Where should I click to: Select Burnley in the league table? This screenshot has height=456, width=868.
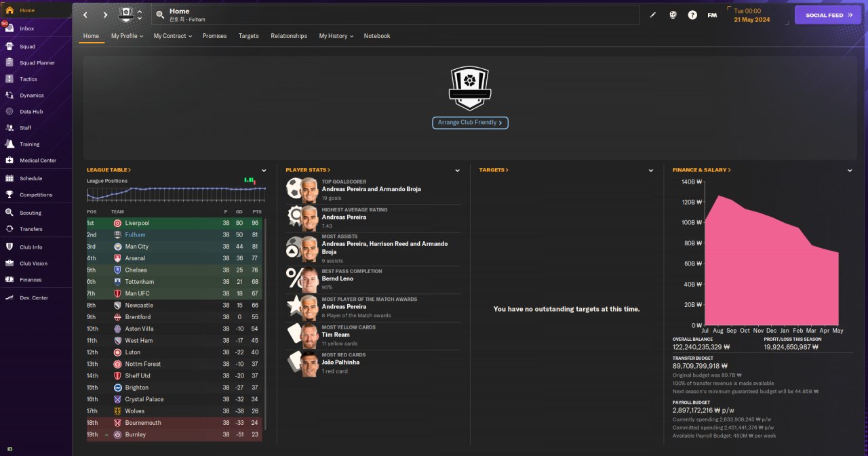[x=175, y=434]
